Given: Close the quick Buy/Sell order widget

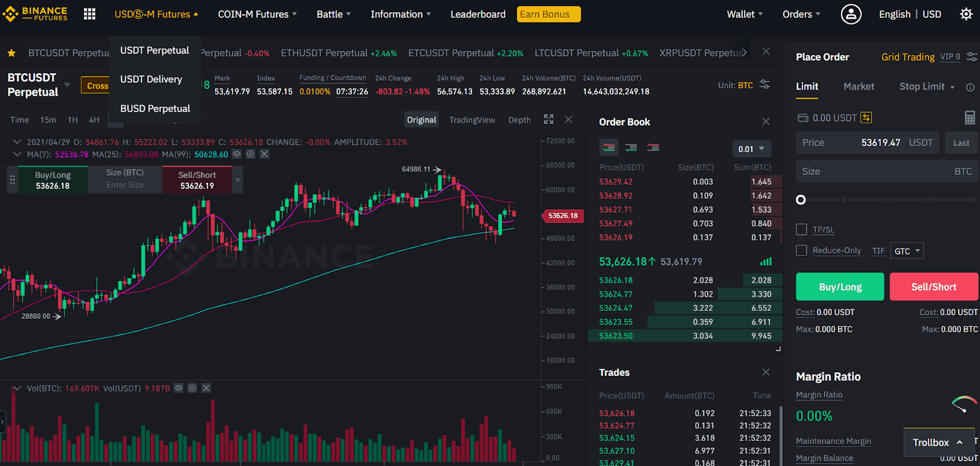Looking at the screenshot, I should point(238,180).
